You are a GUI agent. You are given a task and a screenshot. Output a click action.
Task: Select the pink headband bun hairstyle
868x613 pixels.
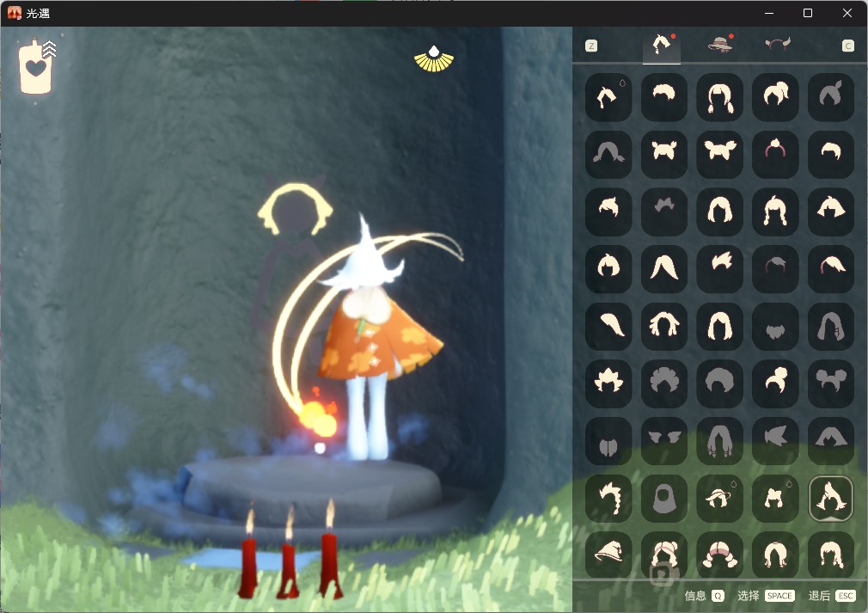[775, 155]
